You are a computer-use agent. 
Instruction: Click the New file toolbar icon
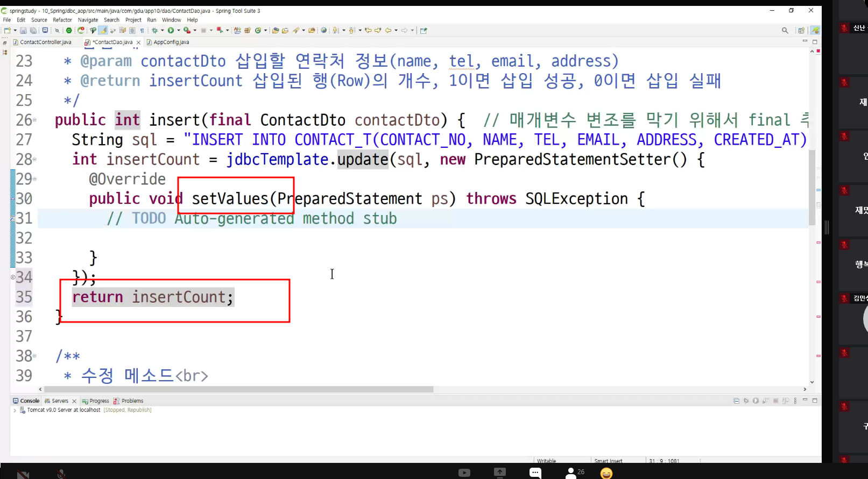7,31
